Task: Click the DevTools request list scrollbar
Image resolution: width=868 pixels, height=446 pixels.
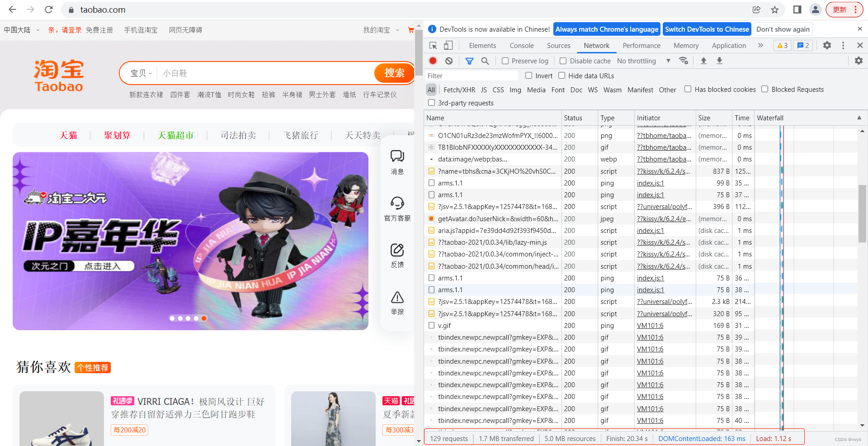Action: [862, 214]
